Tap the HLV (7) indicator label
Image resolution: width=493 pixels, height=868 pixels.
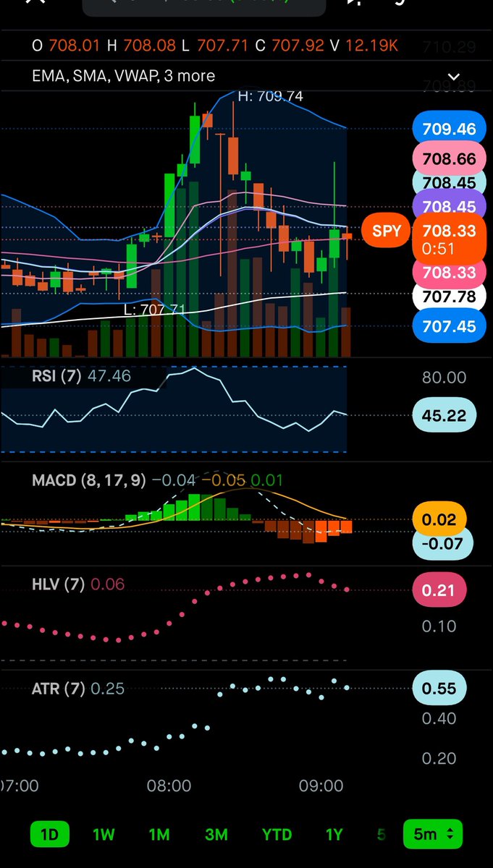tap(56, 584)
